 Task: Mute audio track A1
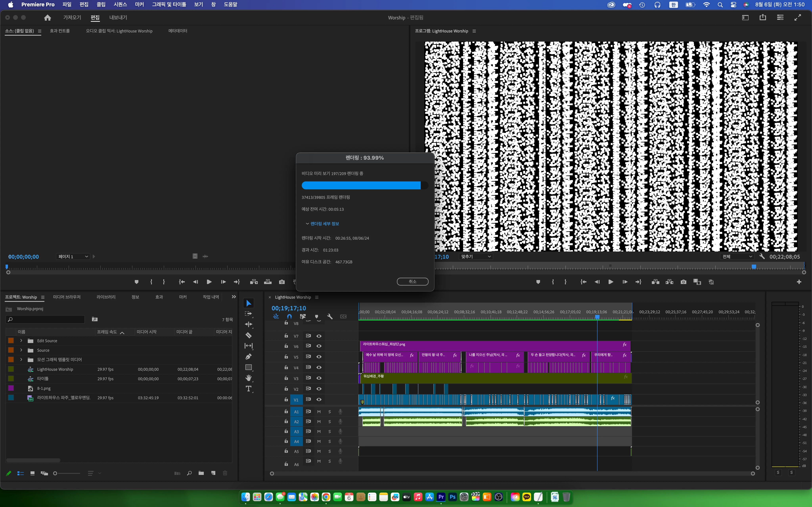pos(319,411)
